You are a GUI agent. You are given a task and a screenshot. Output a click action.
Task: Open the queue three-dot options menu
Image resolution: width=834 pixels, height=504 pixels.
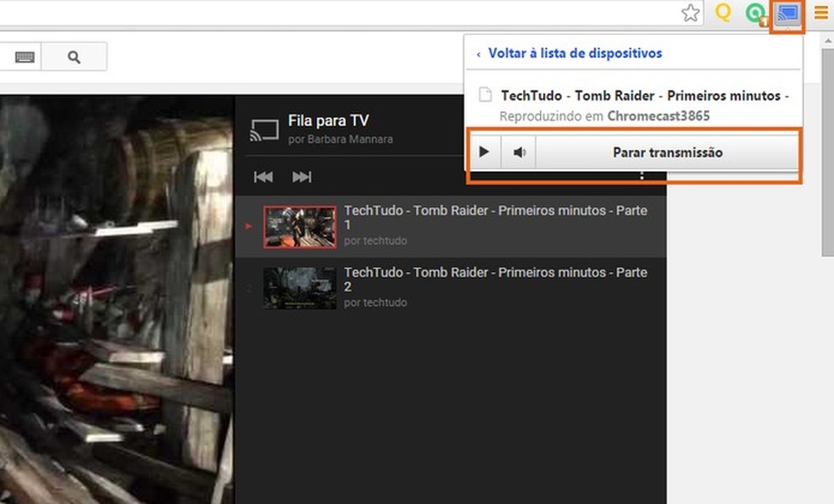pos(642,175)
